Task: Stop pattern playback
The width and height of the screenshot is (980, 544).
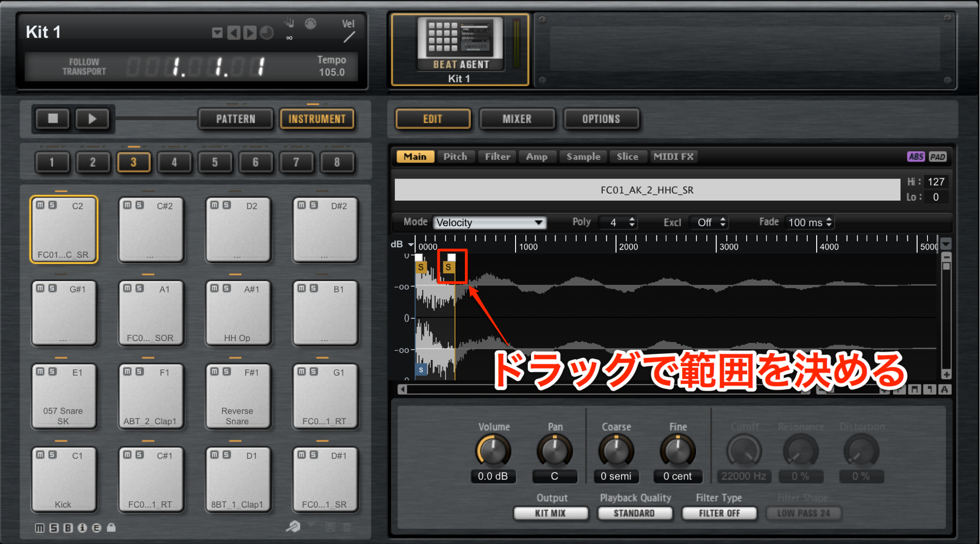Action: click(52, 119)
